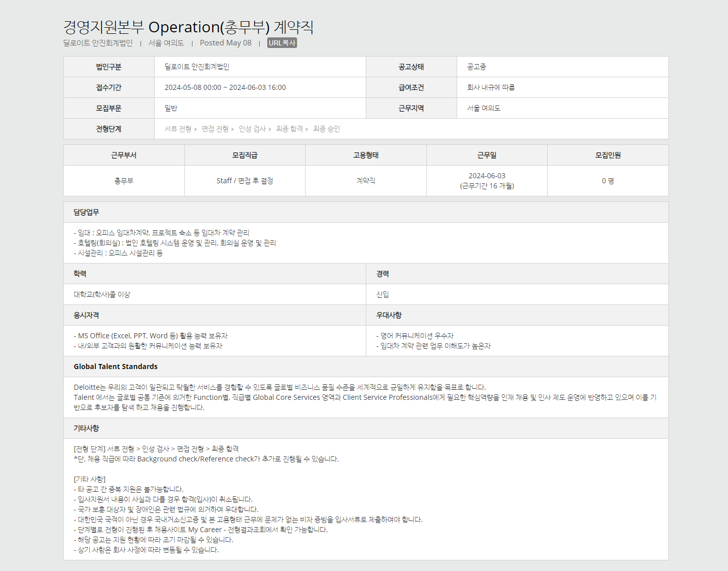Click 서류 전형 step in 전형단계
This screenshot has height=571, width=728.
tap(178, 129)
